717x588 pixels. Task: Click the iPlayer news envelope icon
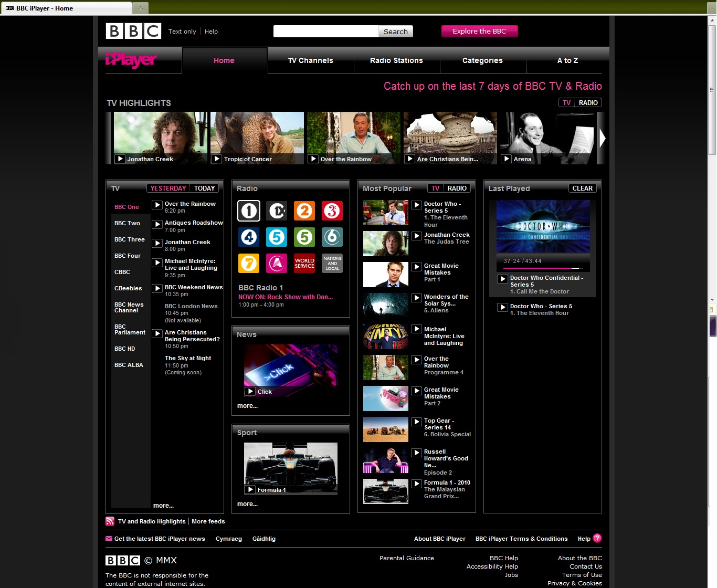[x=109, y=538]
